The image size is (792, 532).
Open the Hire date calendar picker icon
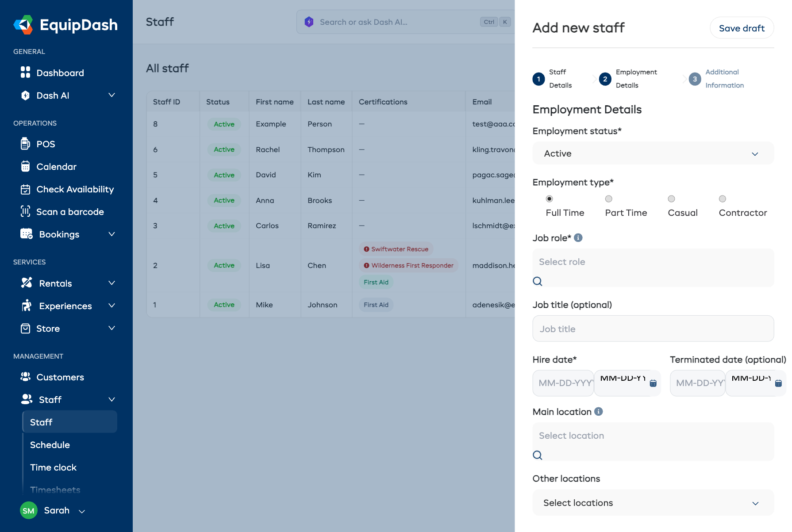point(653,383)
